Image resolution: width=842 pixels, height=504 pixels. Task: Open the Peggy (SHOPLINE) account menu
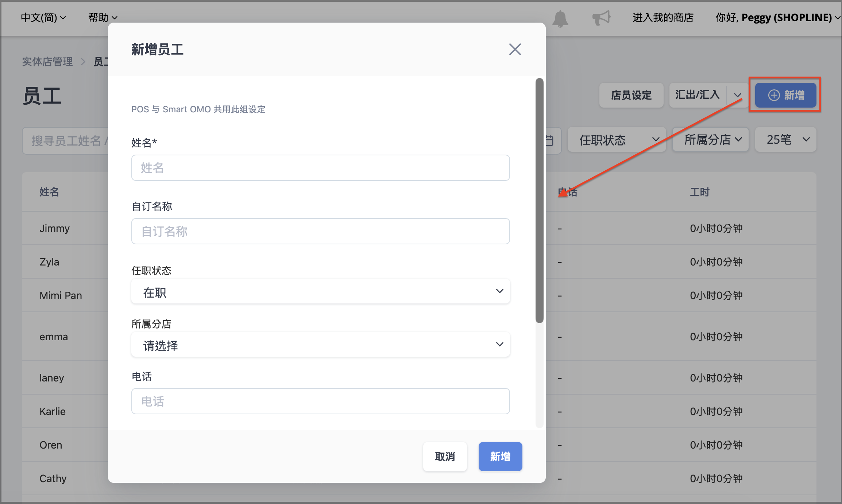coord(777,18)
